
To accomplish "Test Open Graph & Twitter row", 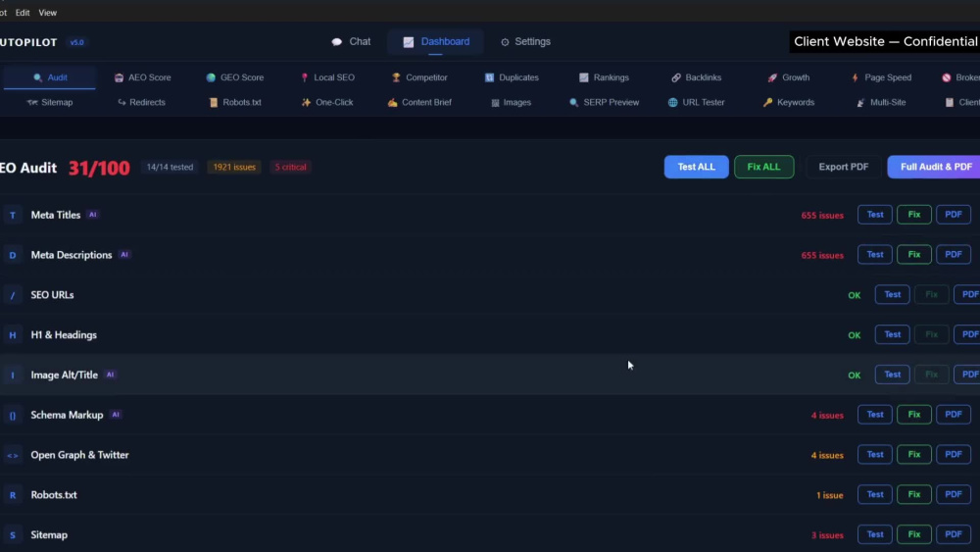I will click(875, 455).
